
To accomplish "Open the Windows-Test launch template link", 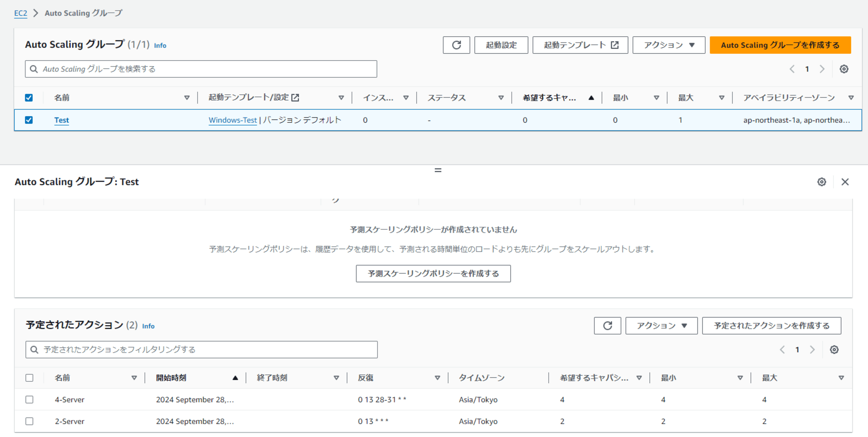I will click(x=233, y=120).
